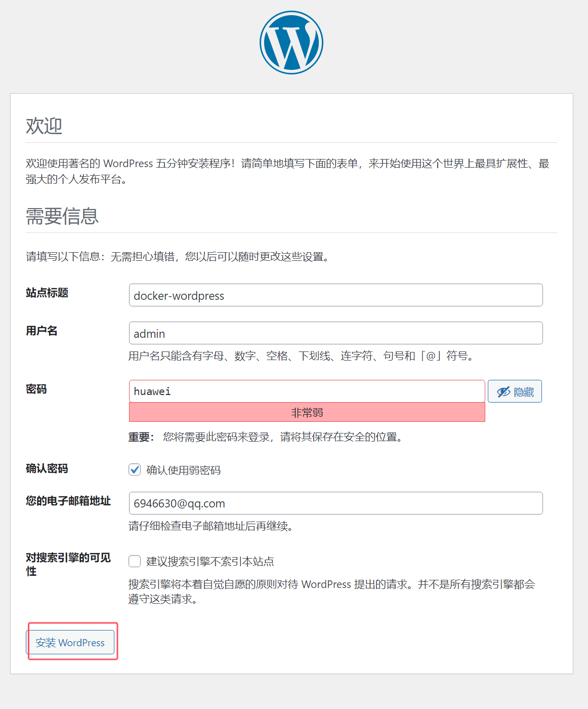588x709 pixels.
Task: Click the 建议搜索引擎不索引本站点 label text
Action: tap(210, 561)
